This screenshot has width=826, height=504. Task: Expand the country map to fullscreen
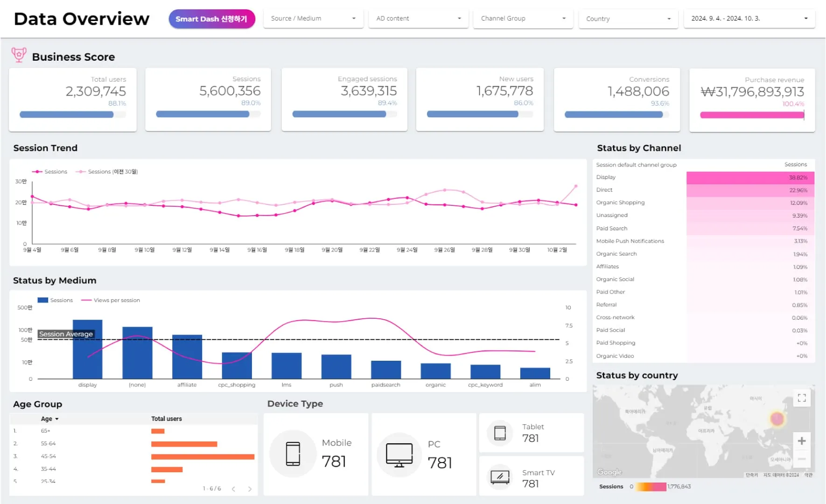coord(802,398)
